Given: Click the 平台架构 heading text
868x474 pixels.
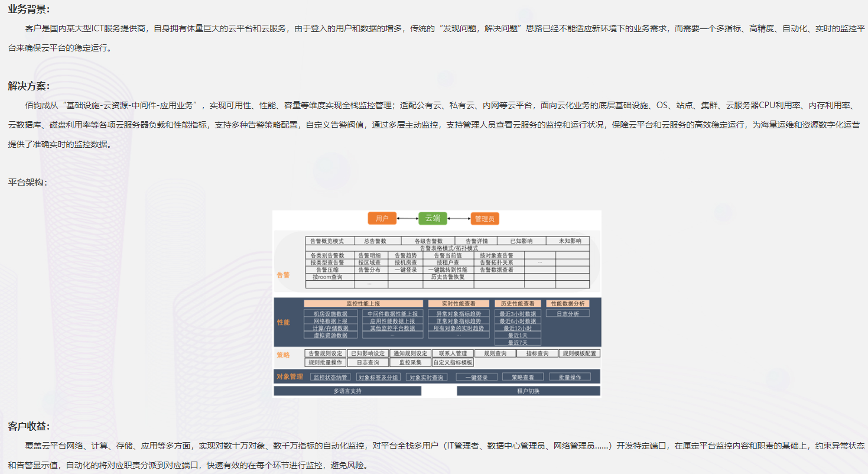Looking at the screenshot, I should 27,183.
